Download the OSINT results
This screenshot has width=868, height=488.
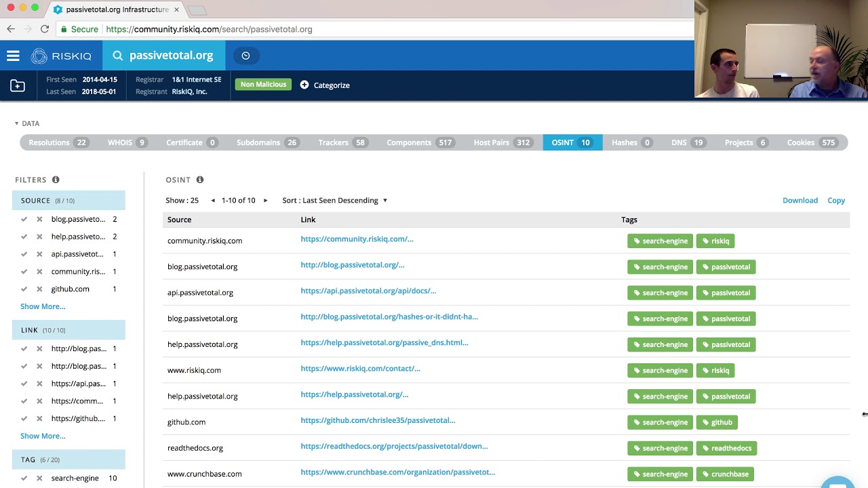click(x=800, y=201)
